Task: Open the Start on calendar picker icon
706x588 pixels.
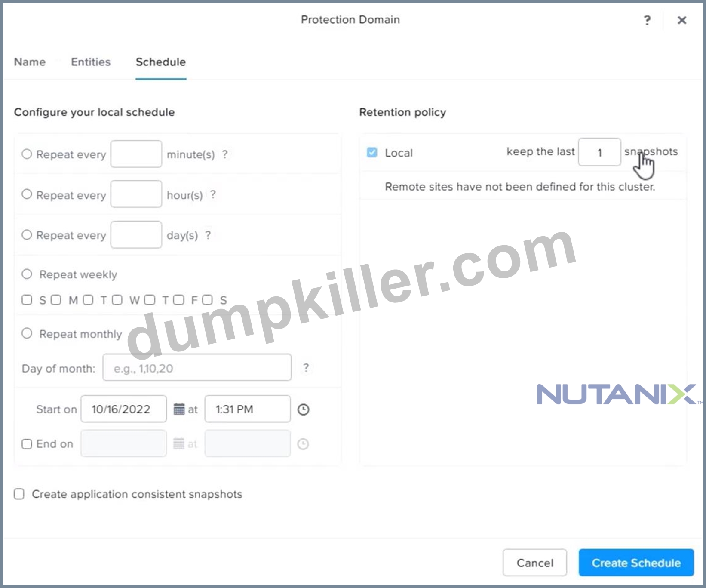Action: click(x=179, y=409)
